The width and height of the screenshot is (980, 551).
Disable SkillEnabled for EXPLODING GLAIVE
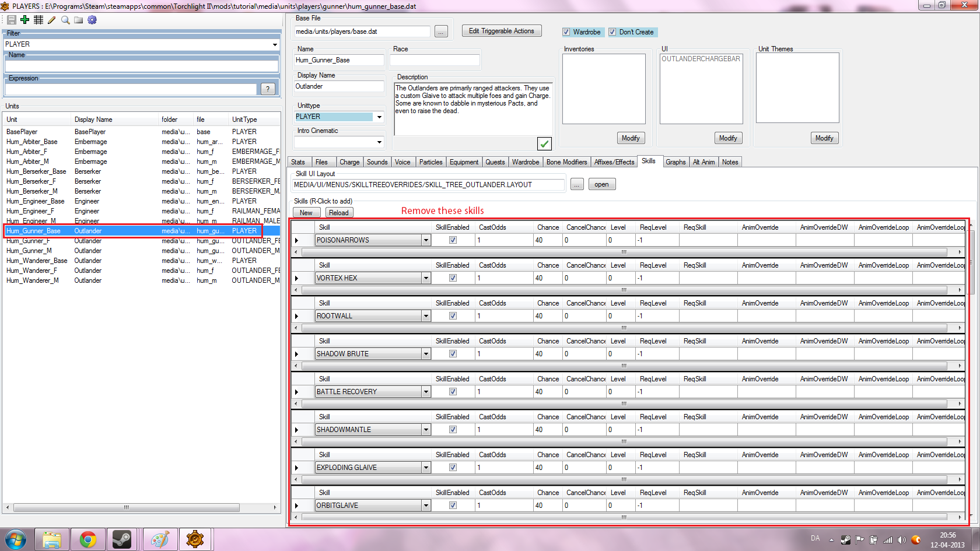pos(453,468)
